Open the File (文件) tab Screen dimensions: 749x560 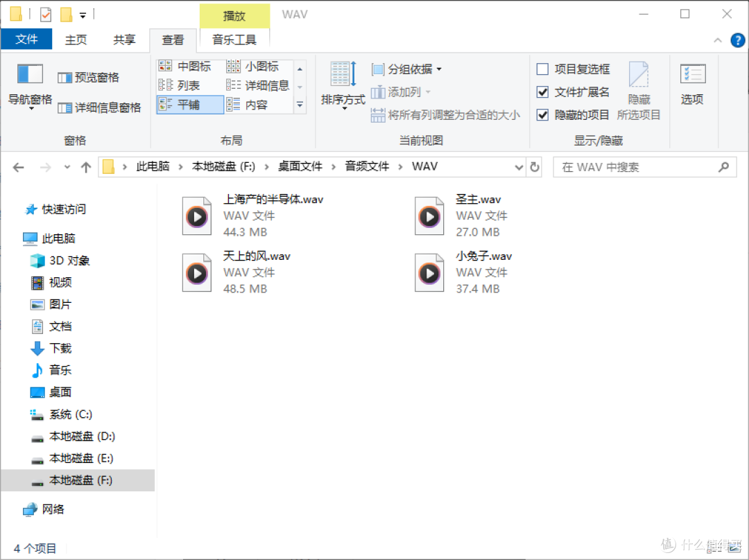point(26,39)
